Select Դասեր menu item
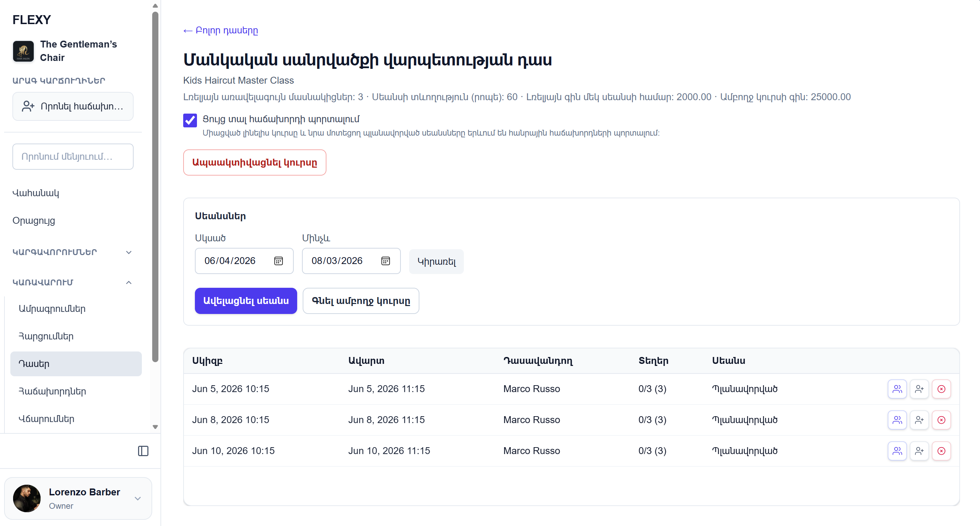Screen dimensions: 980x526 pos(76,364)
